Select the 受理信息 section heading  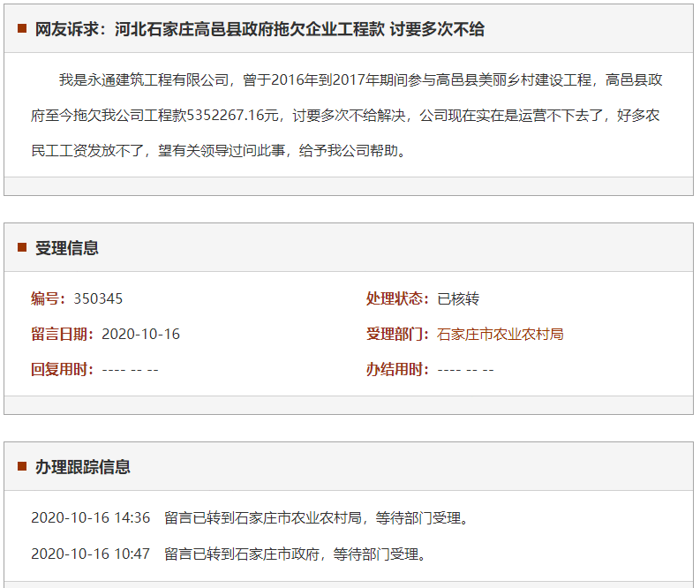[66, 248]
